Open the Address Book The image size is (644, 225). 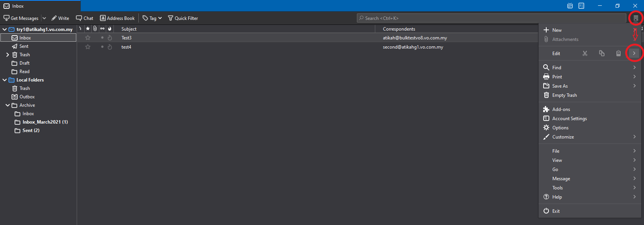tap(117, 18)
